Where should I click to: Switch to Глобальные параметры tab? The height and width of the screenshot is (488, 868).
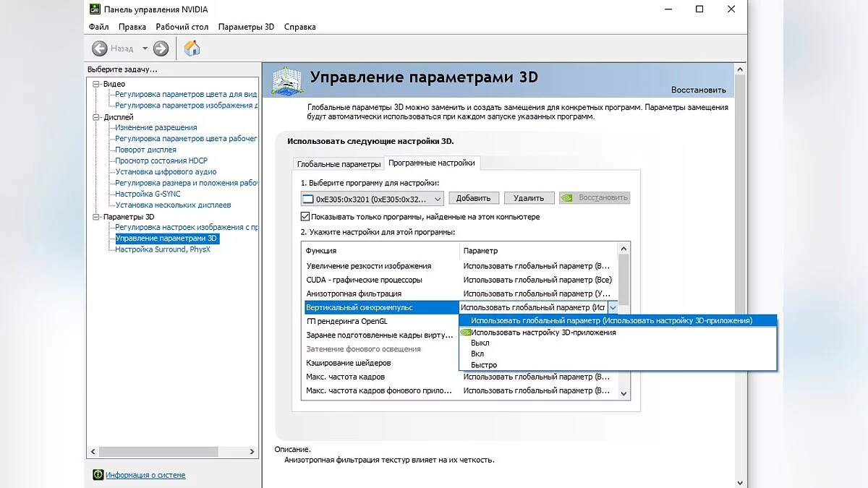(339, 164)
